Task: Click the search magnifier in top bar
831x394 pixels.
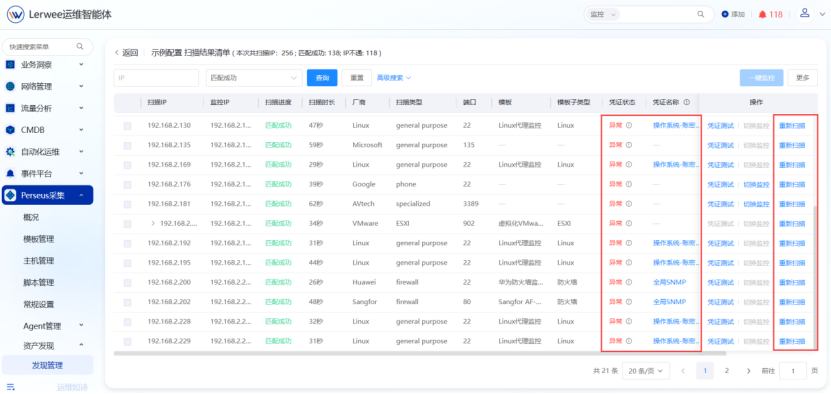Action: (701, 14)
